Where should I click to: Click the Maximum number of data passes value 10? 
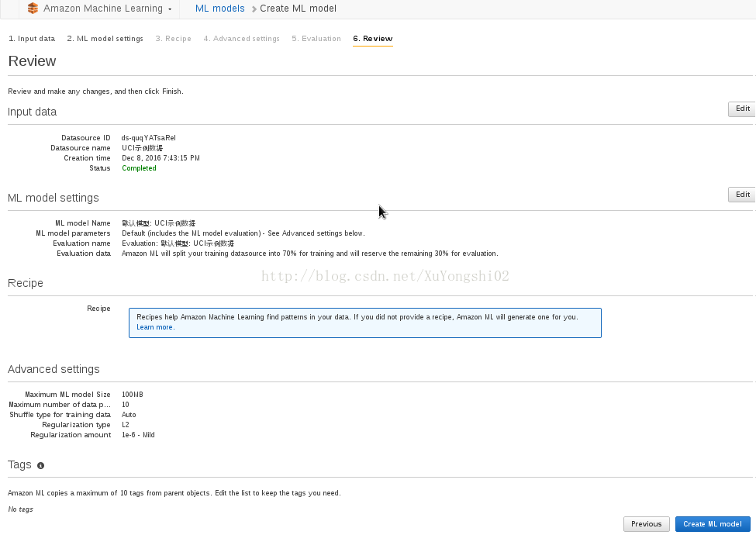[x=126, y=405]
